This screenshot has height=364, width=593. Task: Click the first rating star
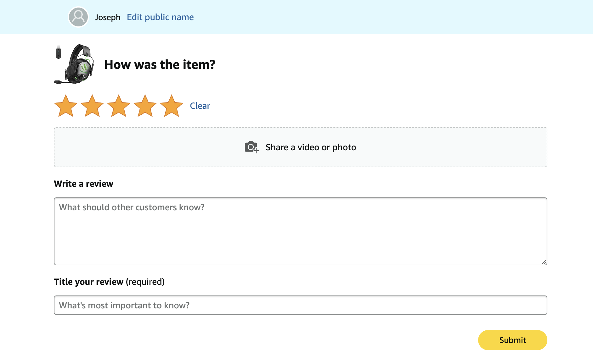click(x=66, y=106)
